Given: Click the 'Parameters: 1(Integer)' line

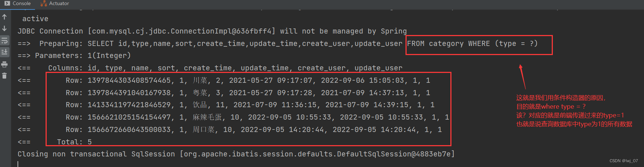Looking at the screenshot, I should pyautogui.click(x=74, y=56).
